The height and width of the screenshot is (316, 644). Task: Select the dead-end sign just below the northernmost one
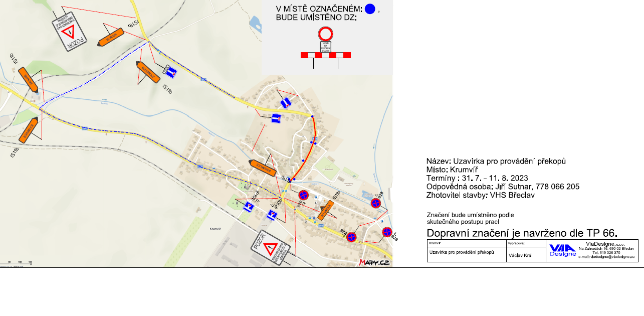[276, 118]
